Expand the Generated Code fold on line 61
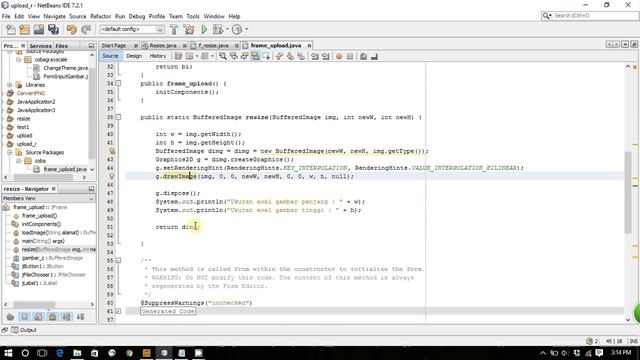 point(118,311)
